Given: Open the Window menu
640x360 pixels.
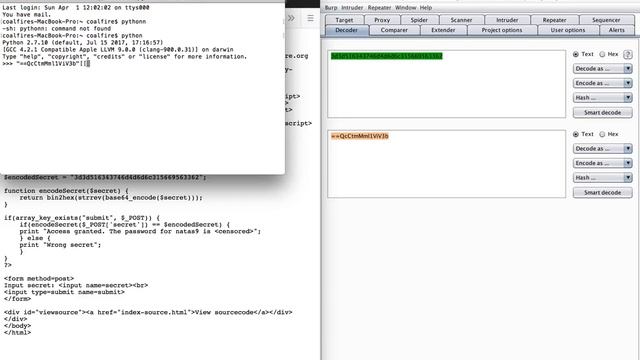Looking at the screenshot, I should click(405, 8).
